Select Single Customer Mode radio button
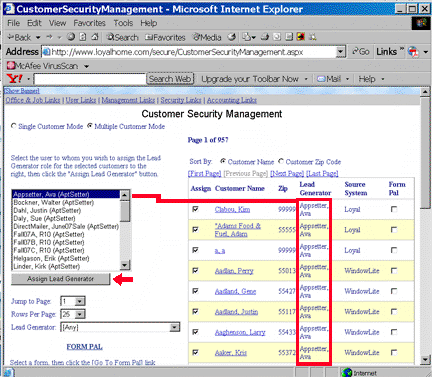The width and height of the screenshot is (432, 377). pyautogui.click(x=14, y=126)
